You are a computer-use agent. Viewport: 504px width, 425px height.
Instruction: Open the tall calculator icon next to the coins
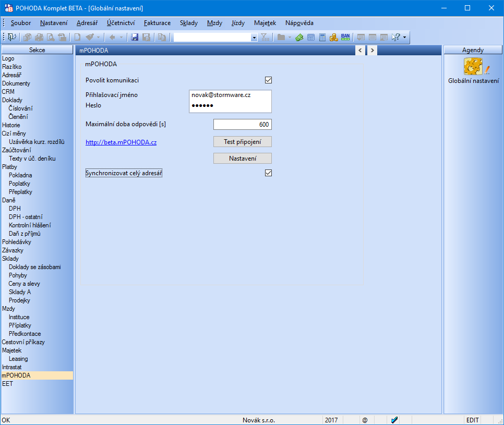322,37
